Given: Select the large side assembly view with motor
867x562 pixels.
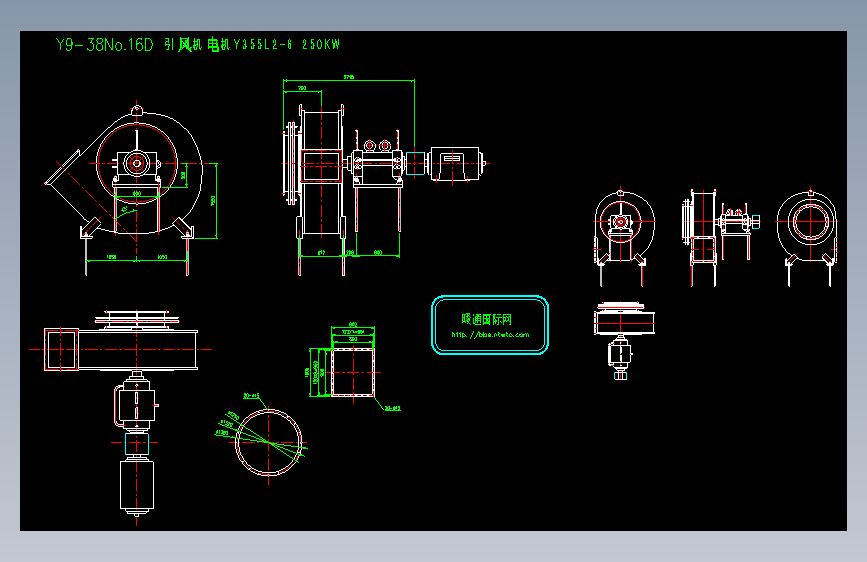Looking at the screenshot, I should [385, 176].
